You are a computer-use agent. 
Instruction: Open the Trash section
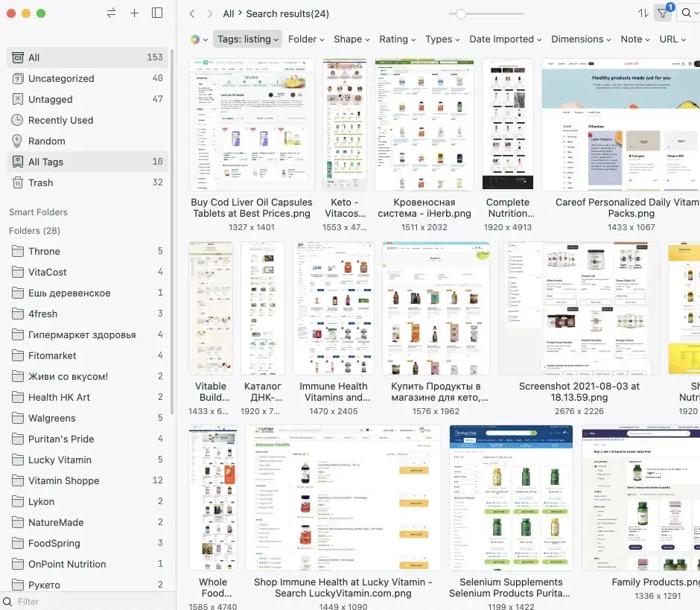pos(41,182)
